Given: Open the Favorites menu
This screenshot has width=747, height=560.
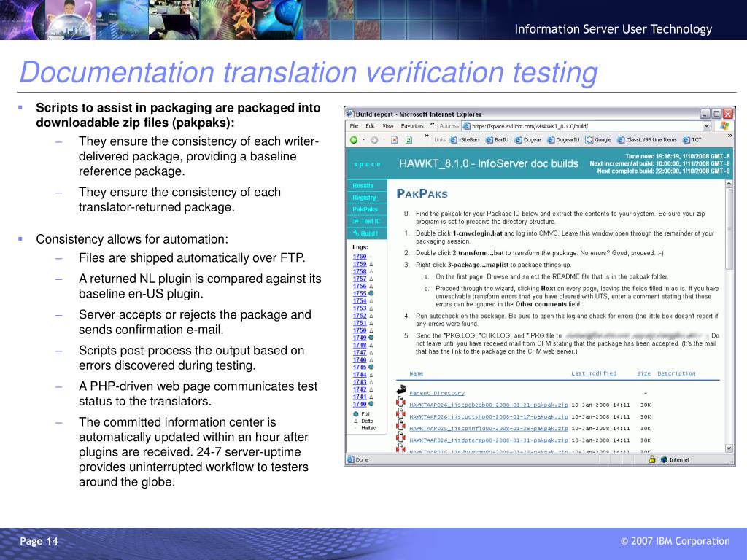Looking at the screenshot, I should [x=412, y=126].
